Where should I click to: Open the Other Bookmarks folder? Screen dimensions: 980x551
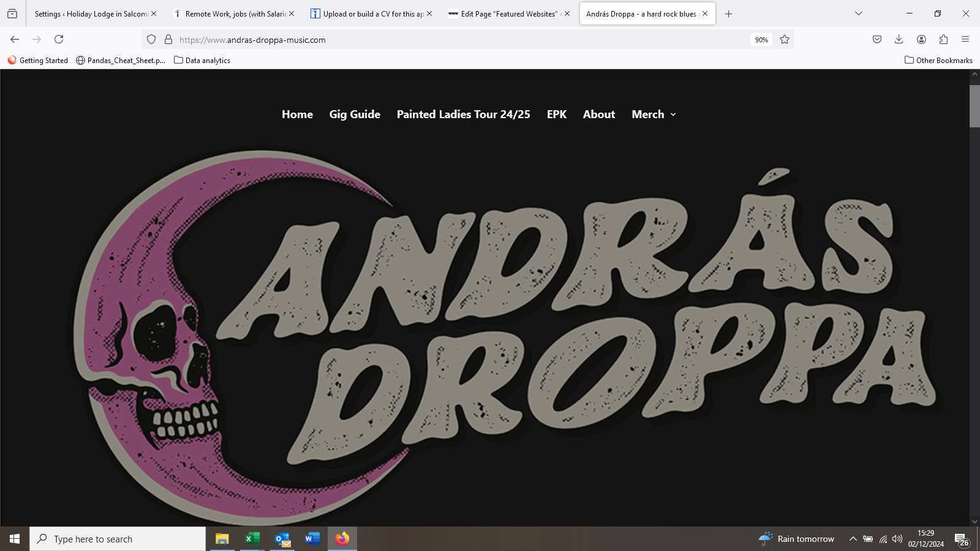[x=938, y=60]
